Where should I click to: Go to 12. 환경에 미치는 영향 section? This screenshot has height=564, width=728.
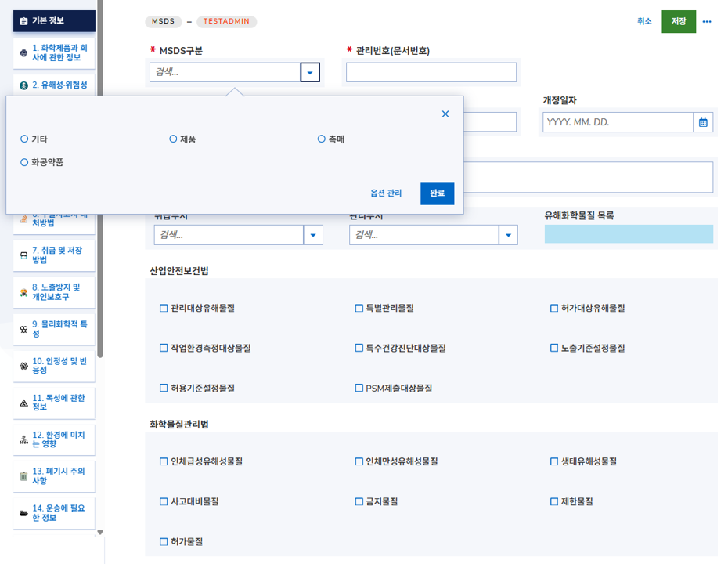pyautogui.click(x=54, y=439)
